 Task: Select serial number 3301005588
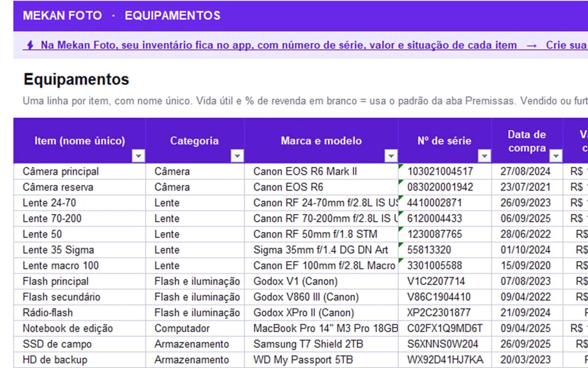coord(445,265)
